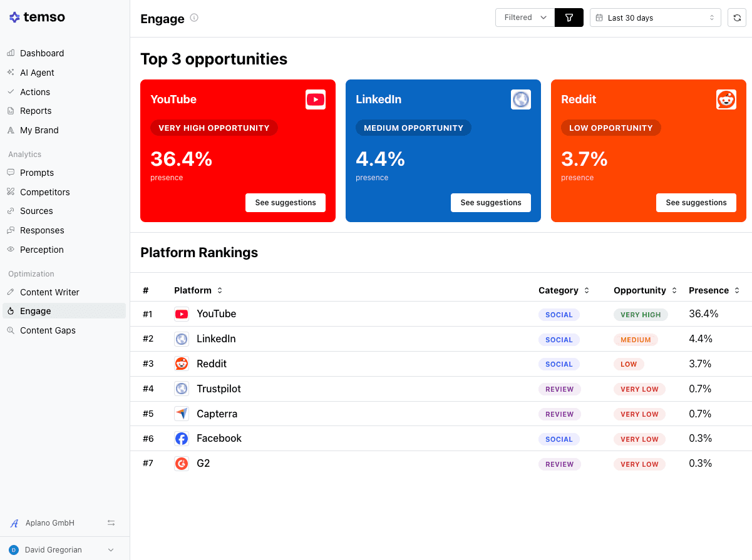Open the Last 30 days date selector
This screenshot has width=752, height=560.
point(655,18)
